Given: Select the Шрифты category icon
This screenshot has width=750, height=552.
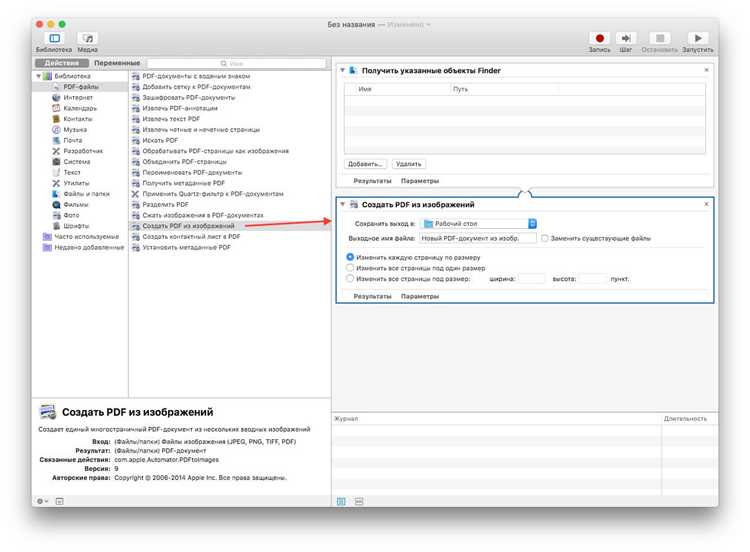Looking at the screenshot, I should pos(56,226).
